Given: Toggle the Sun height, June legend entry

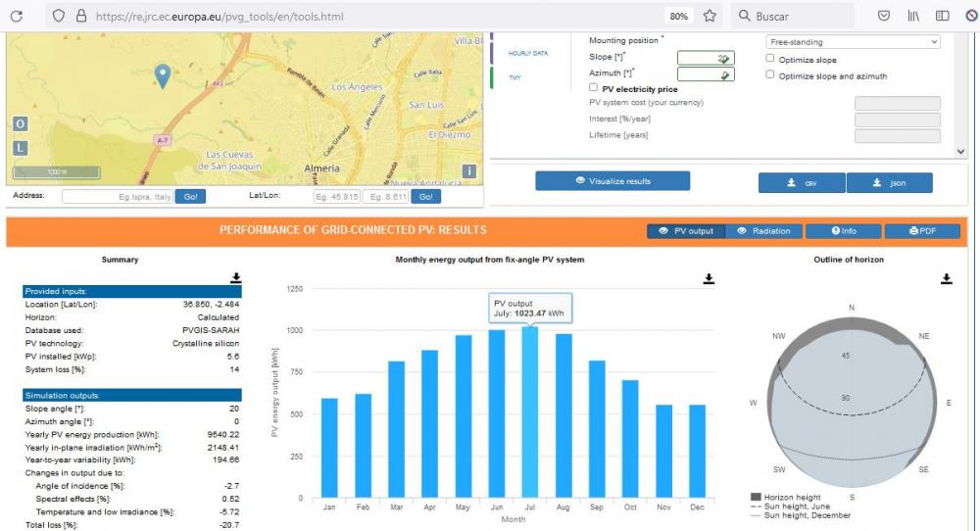Looking at the screenshot, I should click(x=790, y=507).
